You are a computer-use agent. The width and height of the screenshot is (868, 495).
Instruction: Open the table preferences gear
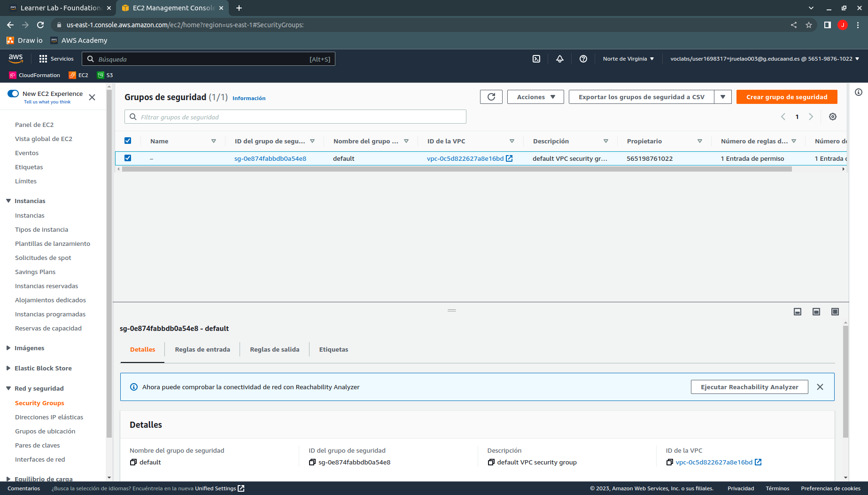click(833, 117)
